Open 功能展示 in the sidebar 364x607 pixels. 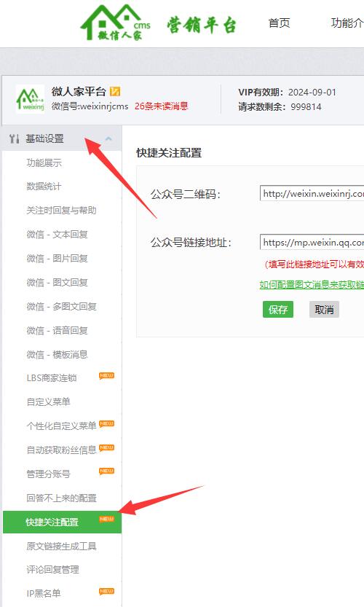pyautogui.click(x=44, y=162)
